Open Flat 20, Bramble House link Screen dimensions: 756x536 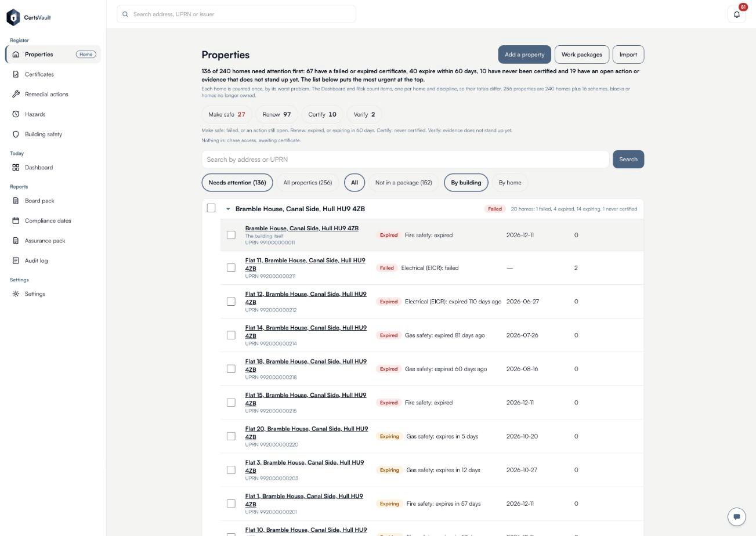click(306, 433)
